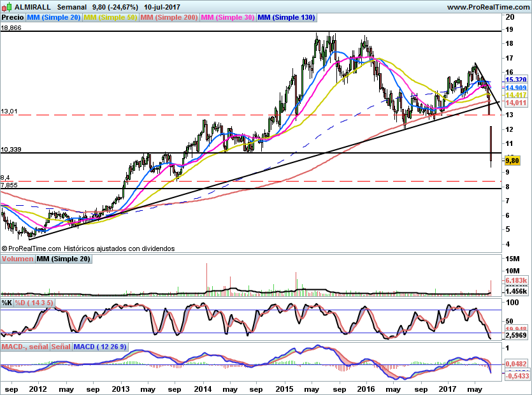532x395 pixels.
Task: Click the 2014 year label on time axis
Action: point(203,389)
